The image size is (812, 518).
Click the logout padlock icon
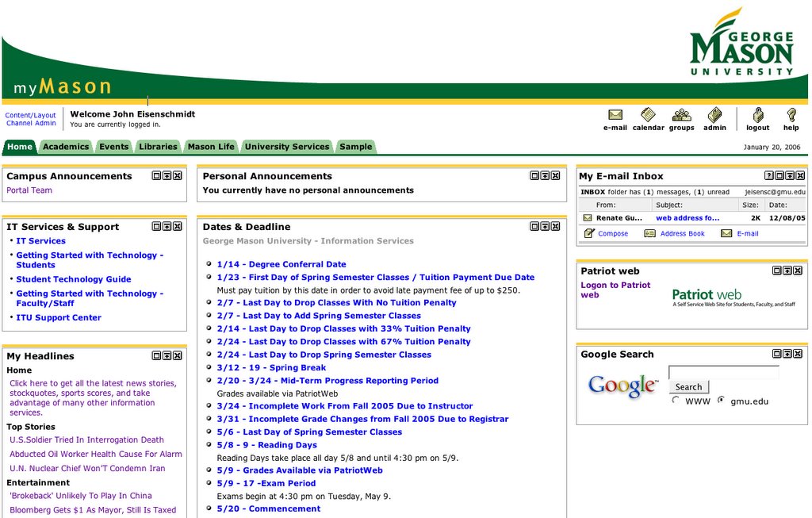click(757, 114)
